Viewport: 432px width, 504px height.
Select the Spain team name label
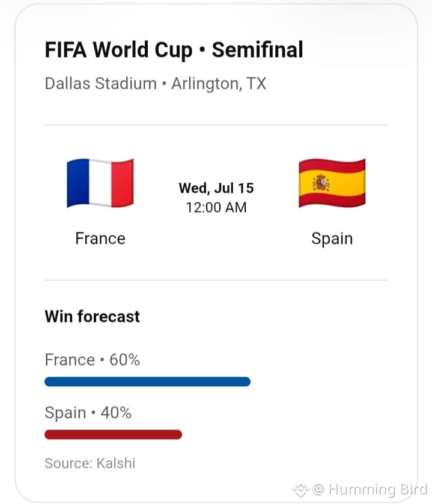[332, 239]
